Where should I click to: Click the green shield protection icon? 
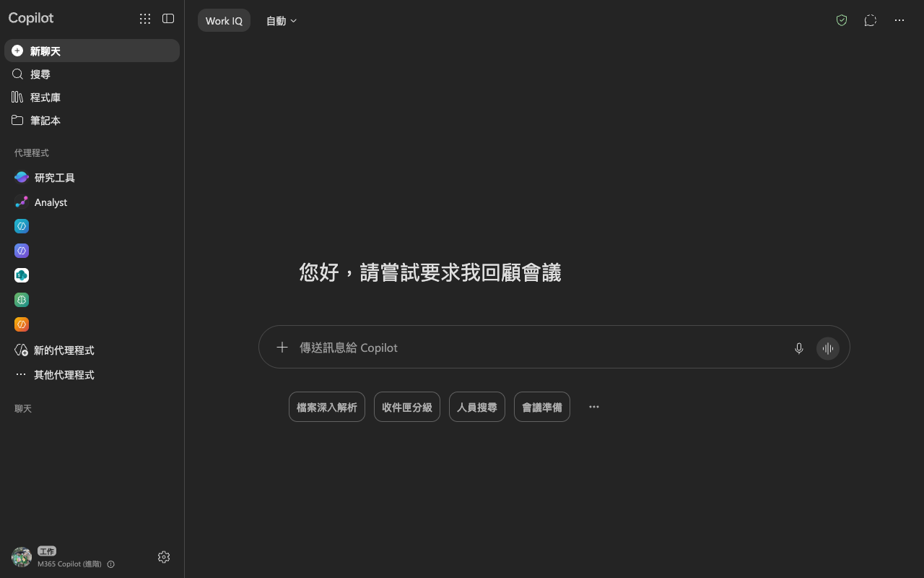click(842, 20)
